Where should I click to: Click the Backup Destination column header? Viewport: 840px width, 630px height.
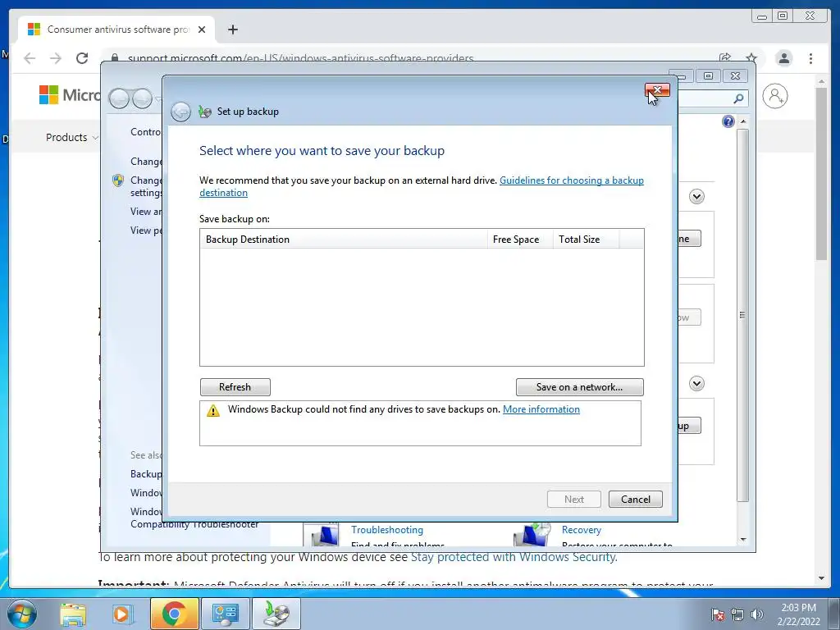click(x=344, y=239)
